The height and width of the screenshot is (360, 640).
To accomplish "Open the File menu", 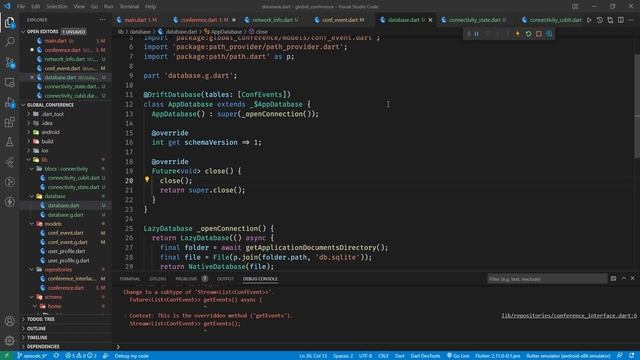I will click(21, 7).
